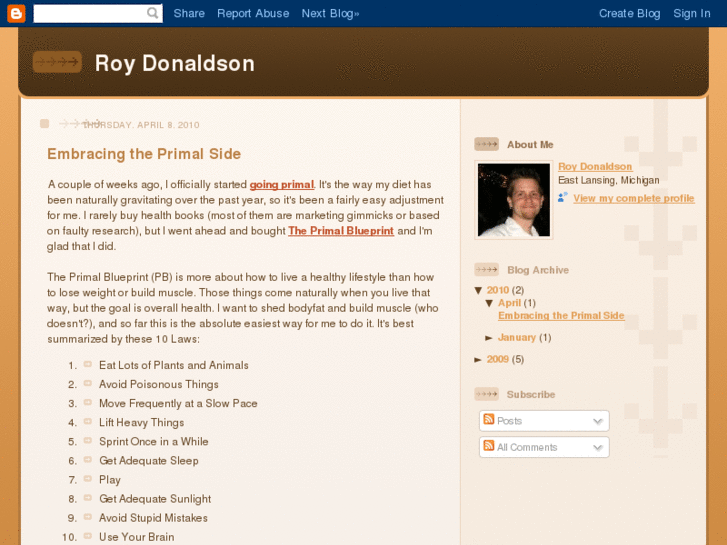Click the About Me heading
This screenshot has height=545, width=727.
[x=530, y=145]
